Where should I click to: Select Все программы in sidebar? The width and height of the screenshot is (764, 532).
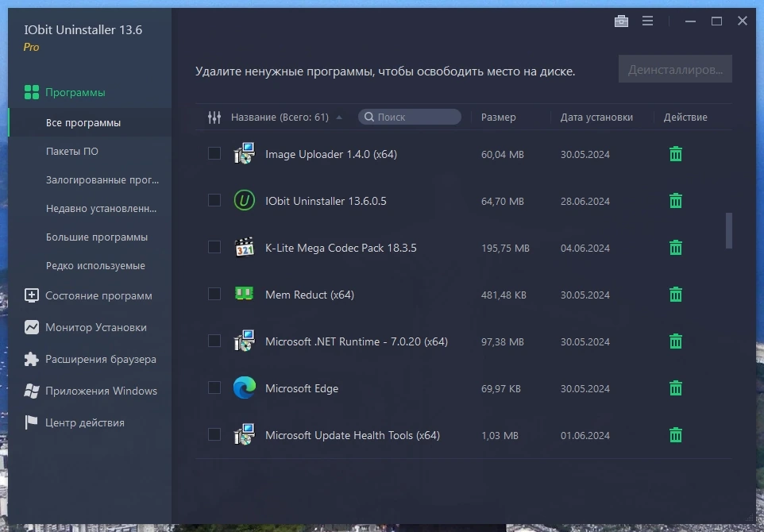[x=90, y=123]
